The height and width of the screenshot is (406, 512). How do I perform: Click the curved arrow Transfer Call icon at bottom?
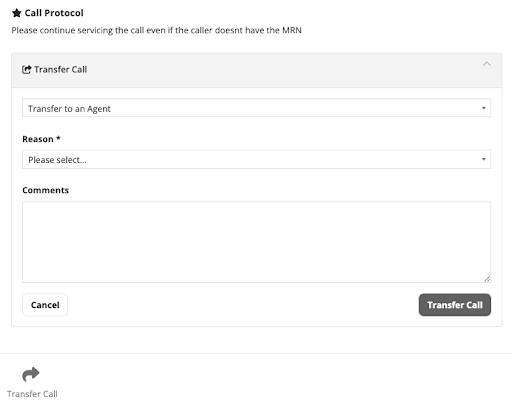[31, 374]
